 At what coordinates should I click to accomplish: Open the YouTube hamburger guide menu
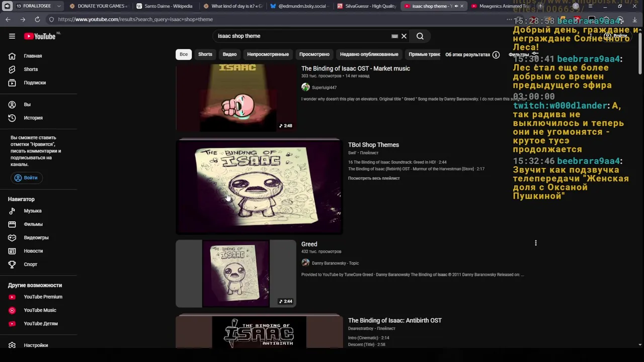point(12,36)
